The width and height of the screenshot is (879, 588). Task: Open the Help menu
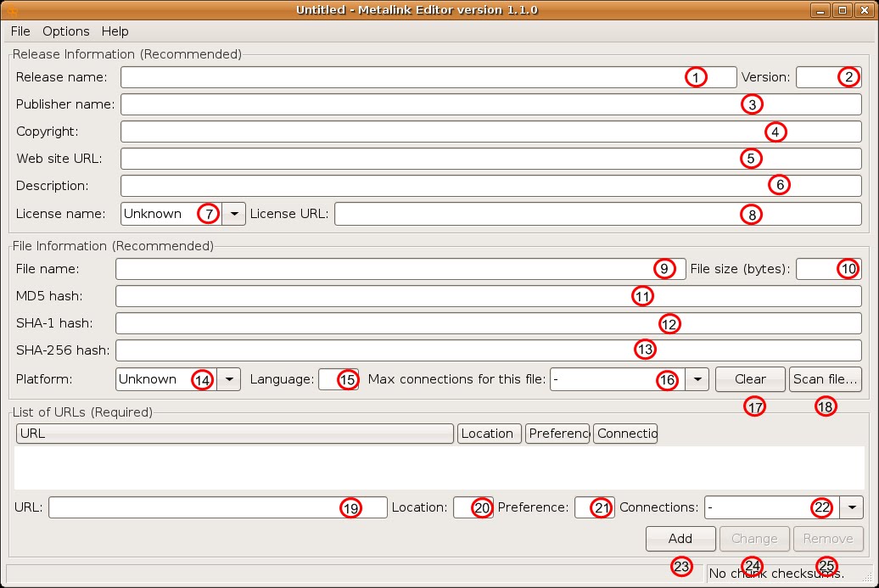115,31
